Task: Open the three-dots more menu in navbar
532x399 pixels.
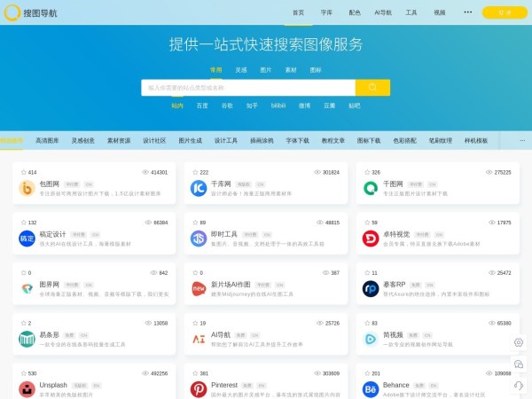Action: coord(467,12)
